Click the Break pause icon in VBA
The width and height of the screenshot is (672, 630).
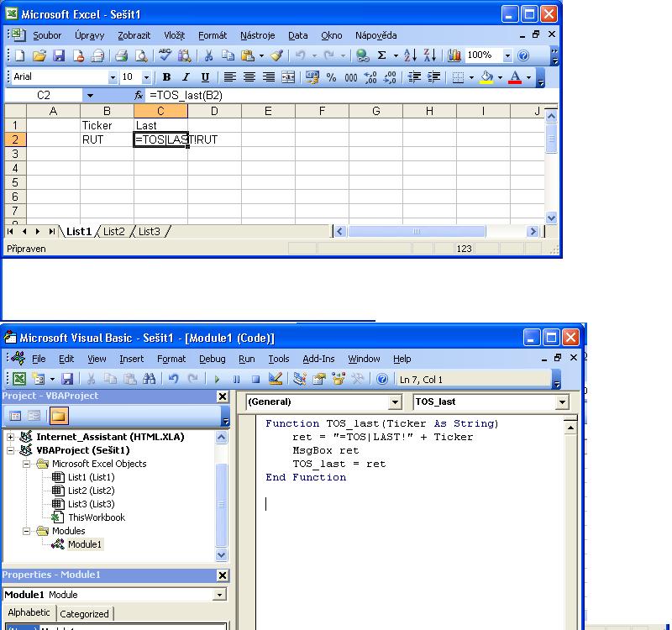(x=236, y=380)
